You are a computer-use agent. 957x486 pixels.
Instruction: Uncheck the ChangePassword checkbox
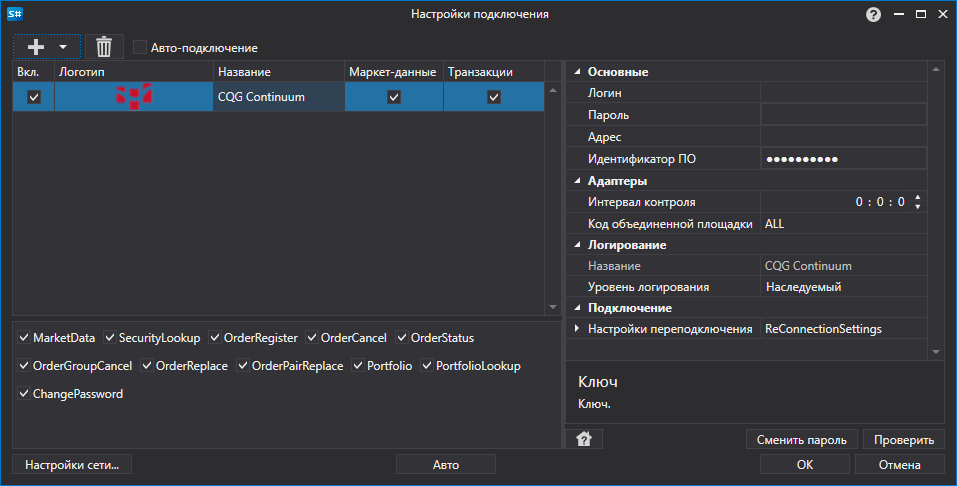coord(24,394)
